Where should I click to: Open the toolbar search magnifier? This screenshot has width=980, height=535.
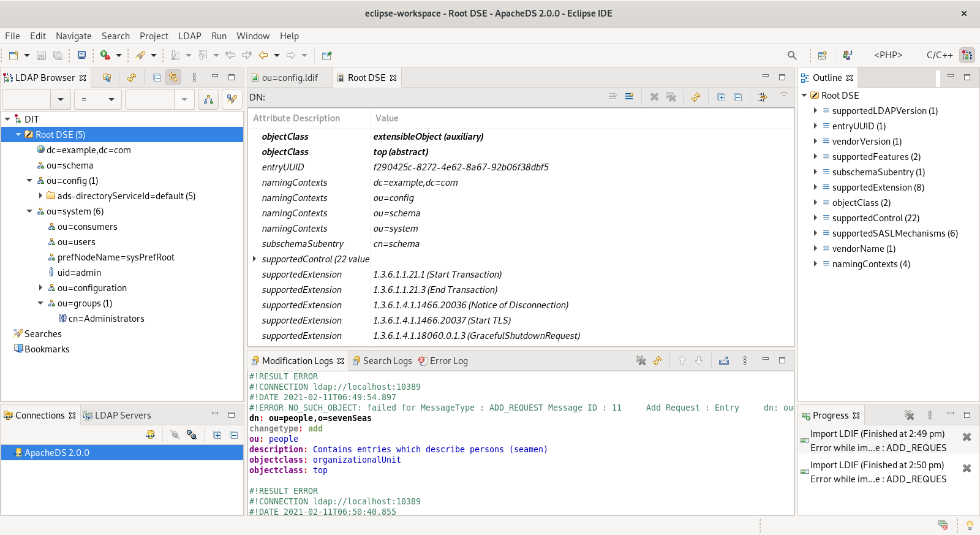point(791,55)
